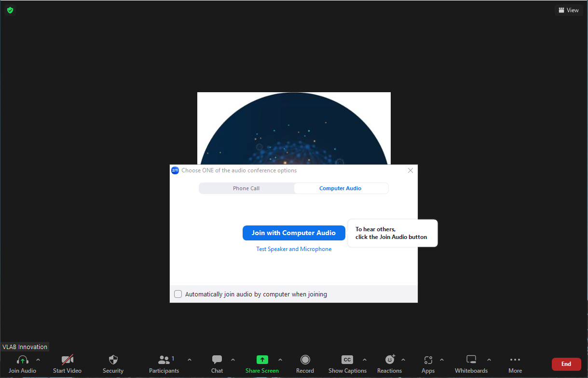Open the Chat panel
The height and width of the screenshot is (378, 588).
[x=217, y=360]
